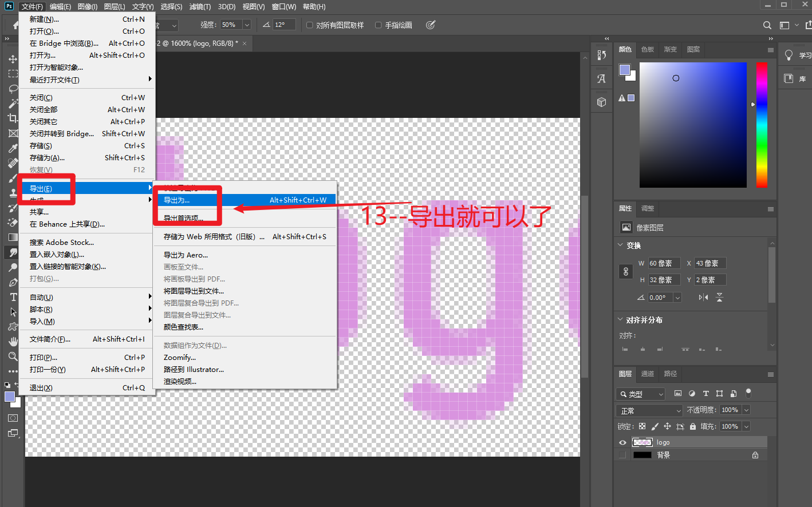Open the 编辑(E) menu
812x507 pixels.
click(x=60, y=6)
